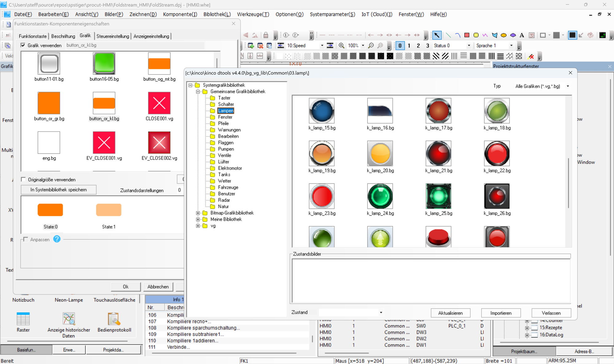Image resolution: width=614 pixels, height=364 pixels.
Task: Expand the Bitmap-Grafikbibliothek tree node
Action: pyautogui.click(x=198, y=213)
